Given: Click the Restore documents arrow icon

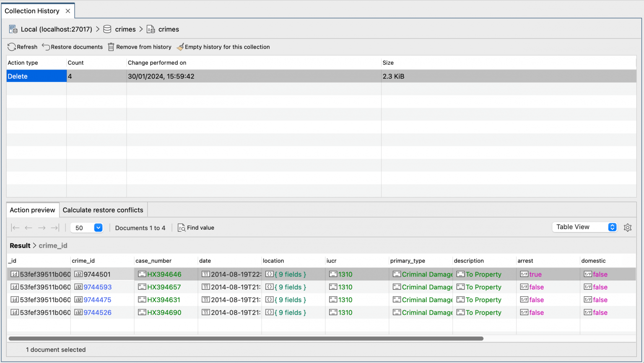Looking at the screenshot, I should click(46, 47).
